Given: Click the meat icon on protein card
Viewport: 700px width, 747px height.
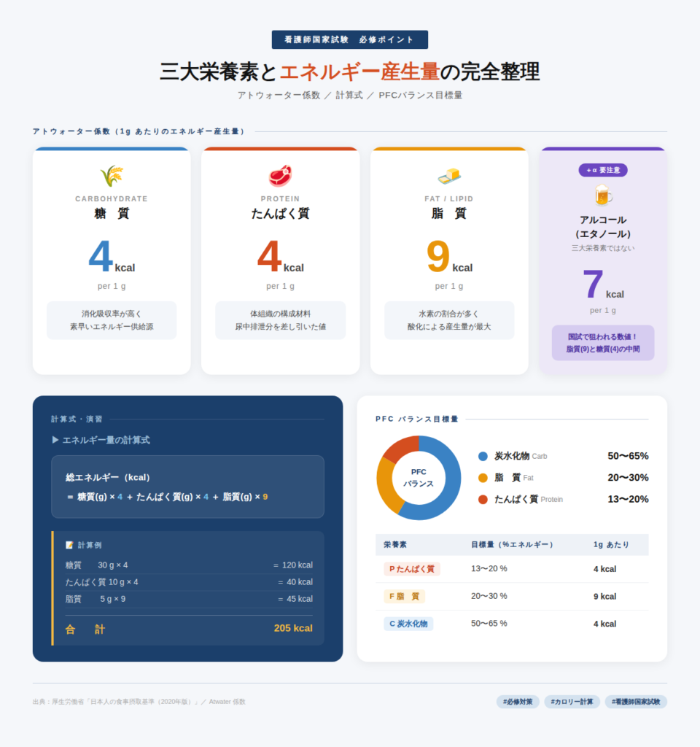Looking at the screenshot, I should (280, 176).
